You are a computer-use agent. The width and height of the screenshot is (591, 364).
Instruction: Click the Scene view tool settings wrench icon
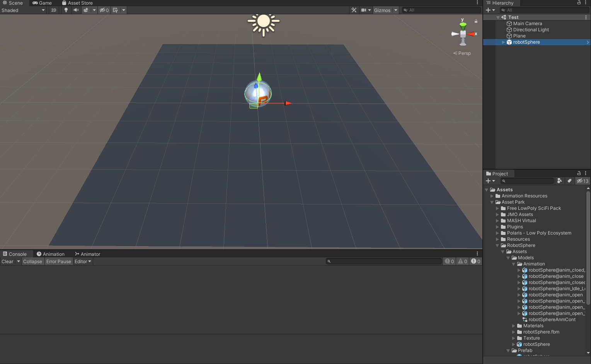tap(354, 10)
